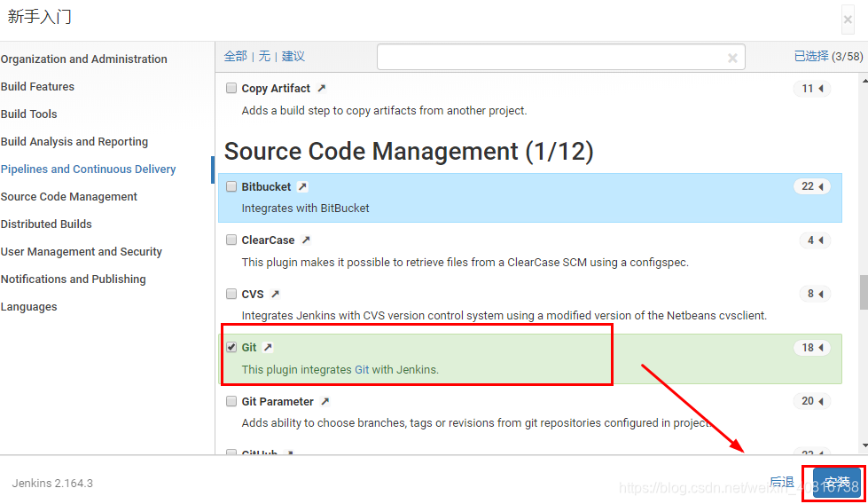Go to User Management and Security category
This screenshot has height=504, width=868.
click(x=82, y=251)
